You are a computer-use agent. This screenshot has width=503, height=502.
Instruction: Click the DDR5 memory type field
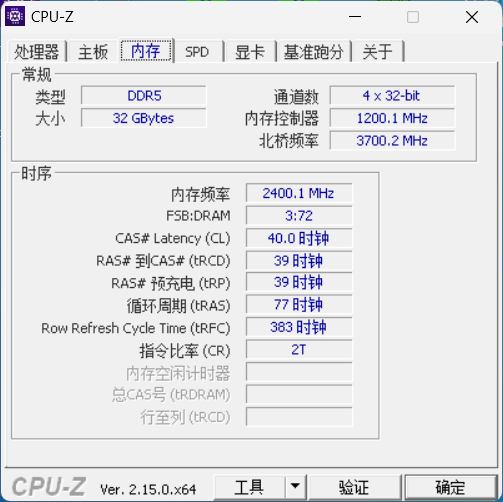(144, 96)
